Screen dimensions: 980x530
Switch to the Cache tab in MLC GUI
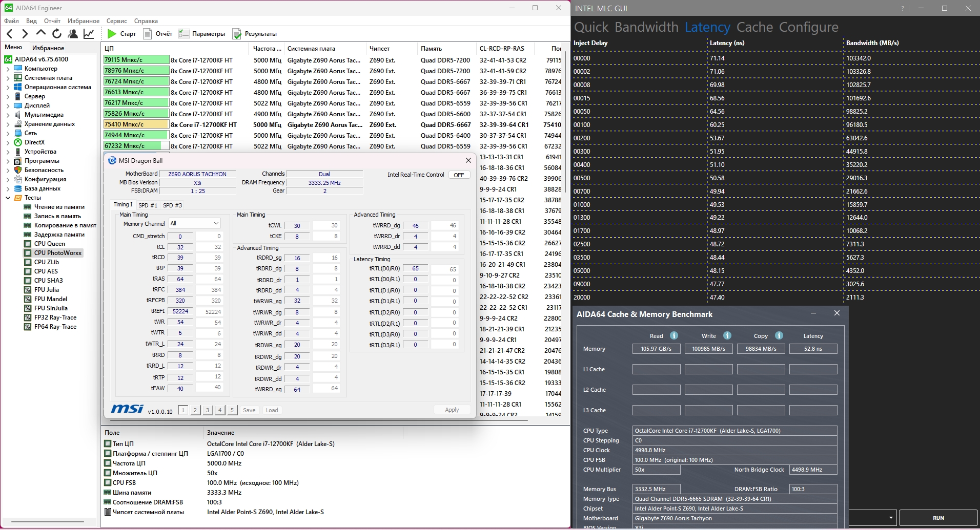click(754, 27)
